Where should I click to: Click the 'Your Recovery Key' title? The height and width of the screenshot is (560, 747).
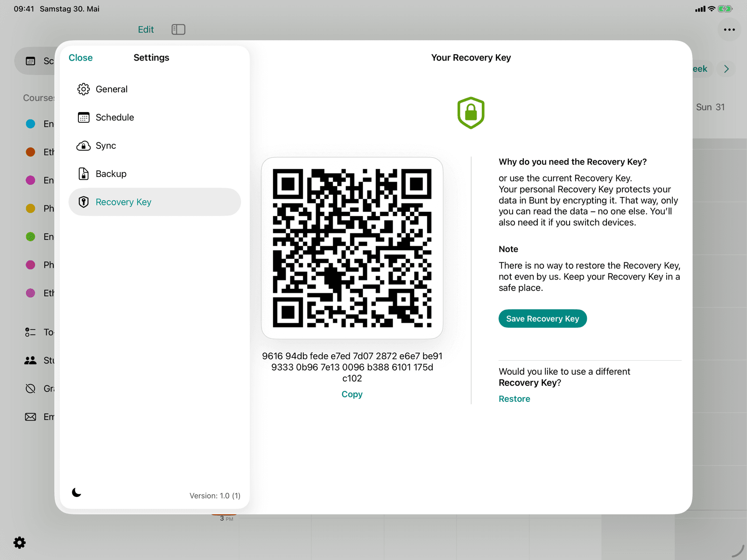coord(471,58)
